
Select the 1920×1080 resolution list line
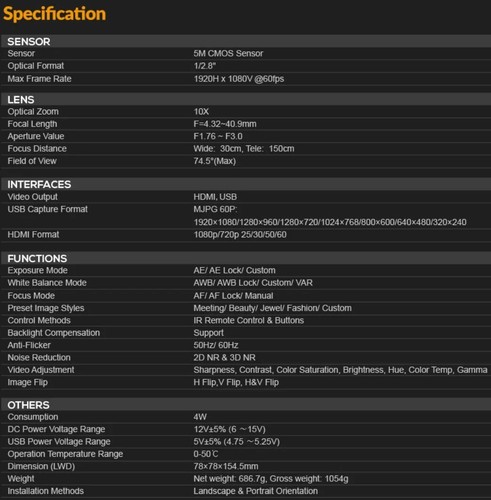[330, 222]
